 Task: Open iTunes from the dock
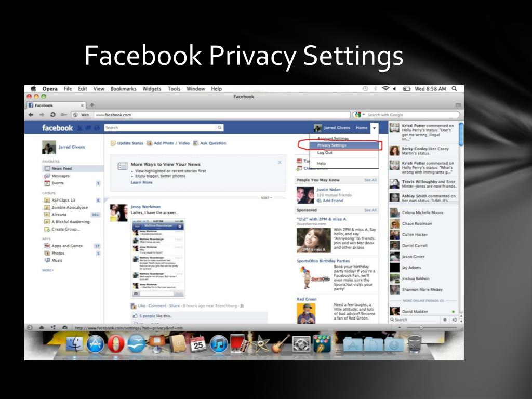coord(219,344)
